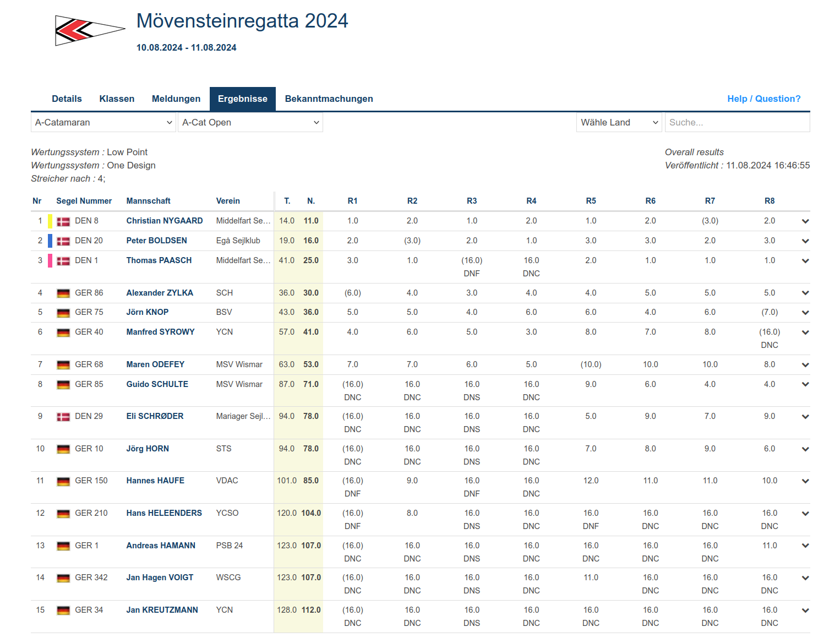Image resolution: width=840 pixels, height=643 pixels.
Task: Open the Bekanntmachungen tab
Action: point(329,99)
